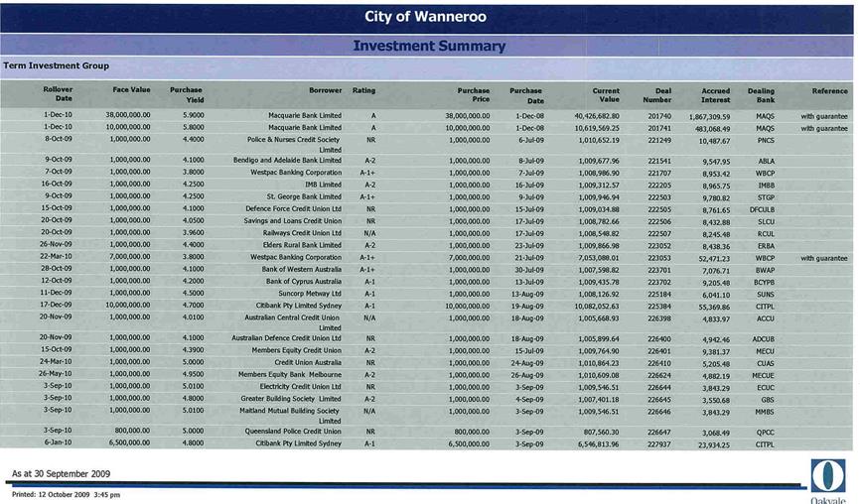Viewport: 860px width, 504px height.
Task: Click dealing bank code BCYPB
Action: tap(765, 283)
